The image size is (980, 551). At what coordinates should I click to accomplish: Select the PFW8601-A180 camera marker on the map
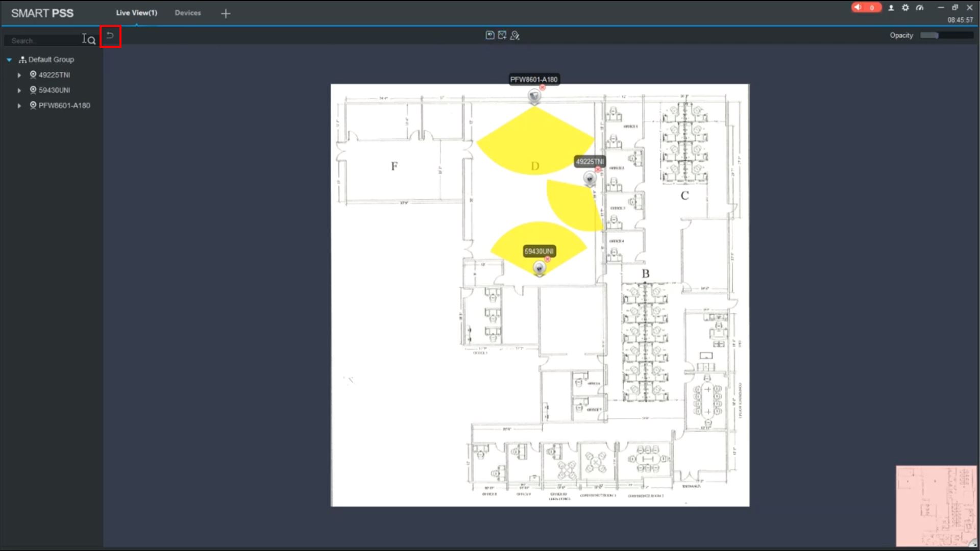534,96
